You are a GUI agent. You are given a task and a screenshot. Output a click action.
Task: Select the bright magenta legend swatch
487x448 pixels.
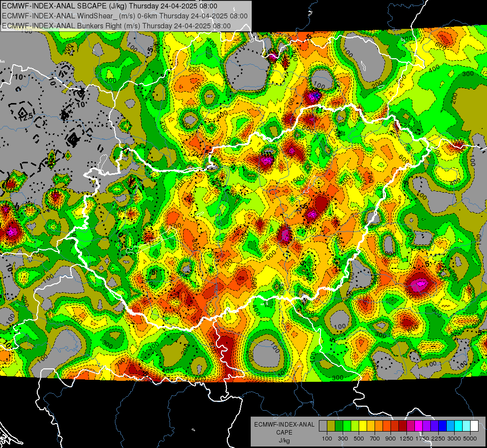coord(418,426)
